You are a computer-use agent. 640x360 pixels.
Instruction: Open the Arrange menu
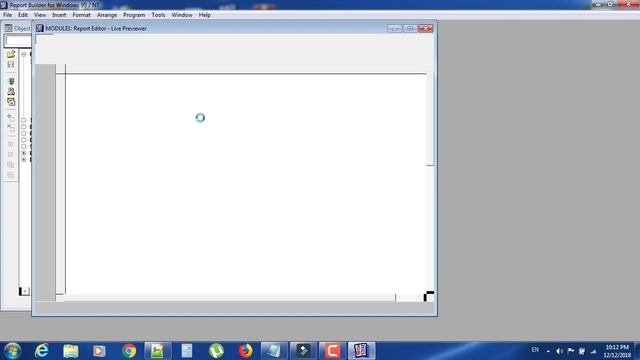point(107,15)
